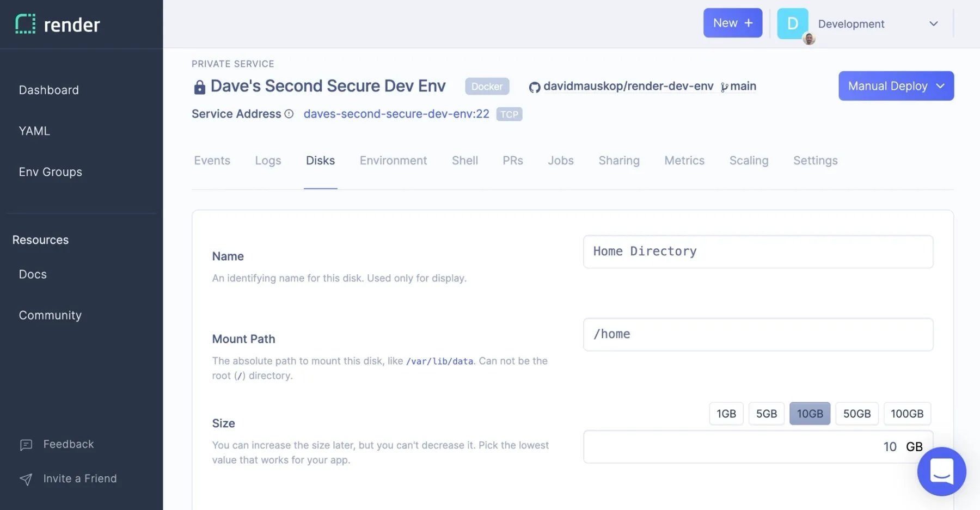Open the New + menu

tap(732, 23)
